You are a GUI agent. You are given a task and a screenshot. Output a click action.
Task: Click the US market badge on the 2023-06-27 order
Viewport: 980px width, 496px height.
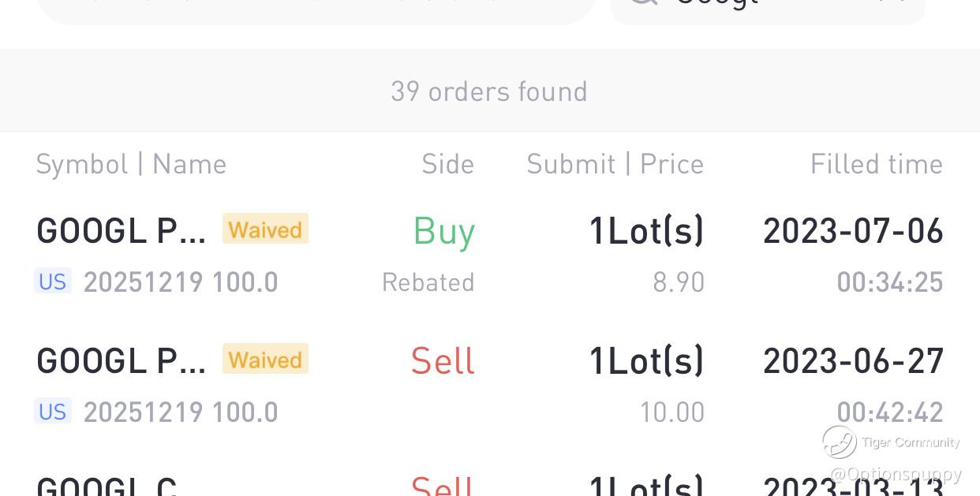[x=53, y=412]
